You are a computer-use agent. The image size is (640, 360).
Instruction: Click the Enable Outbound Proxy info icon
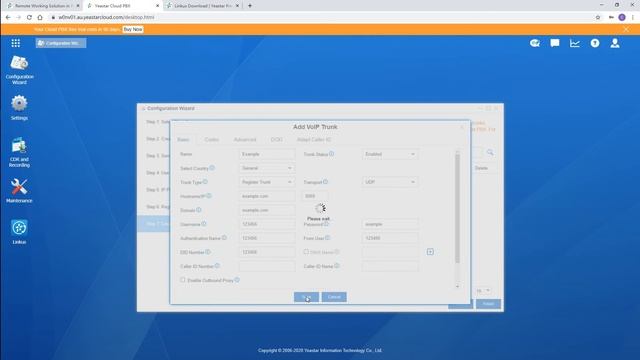pos(237,280)
